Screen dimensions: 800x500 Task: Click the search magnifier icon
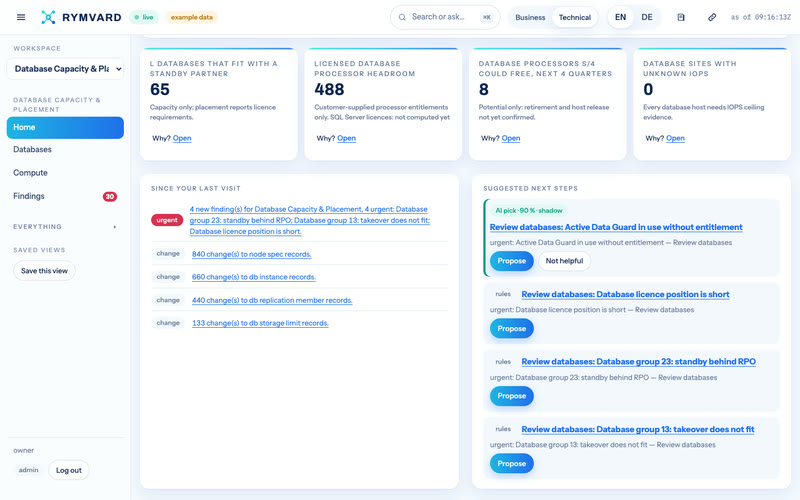[402, 17]
